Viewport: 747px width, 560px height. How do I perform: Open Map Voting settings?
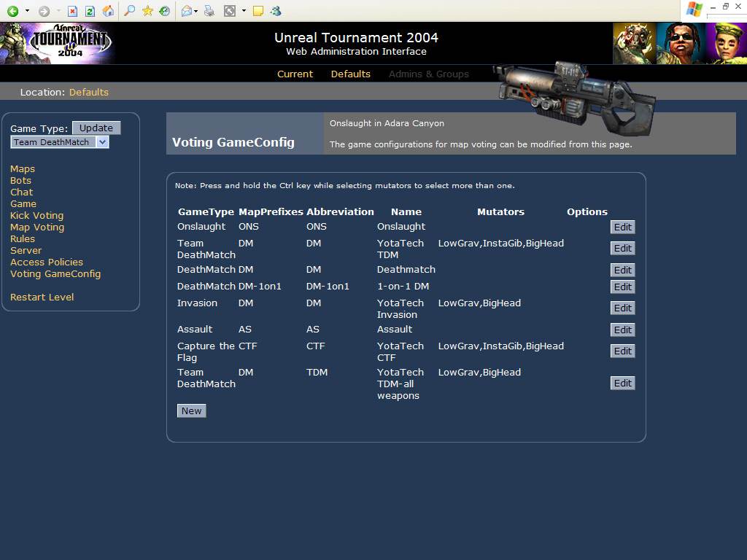click(x=37, y=227)
